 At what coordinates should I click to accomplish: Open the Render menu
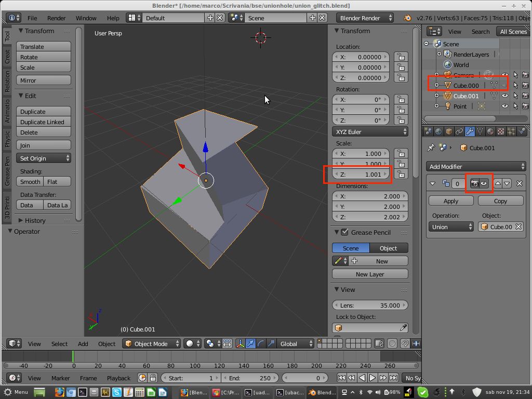tap(56, 18)
